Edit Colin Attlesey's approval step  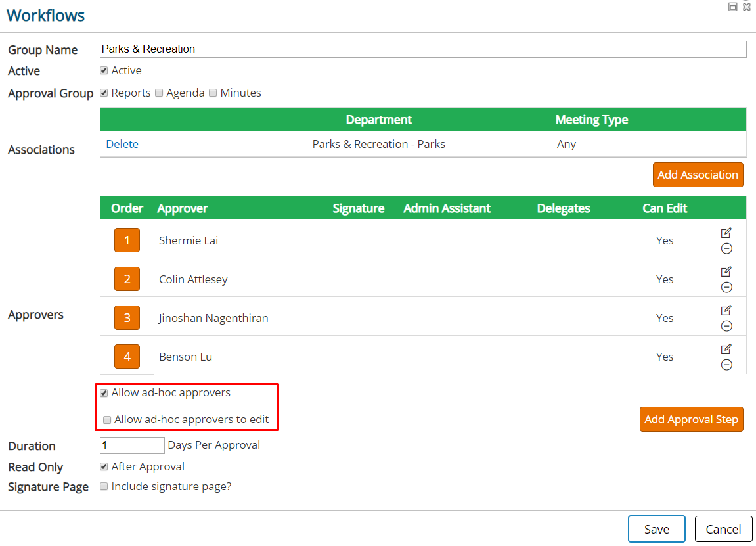tap(726, 271)
